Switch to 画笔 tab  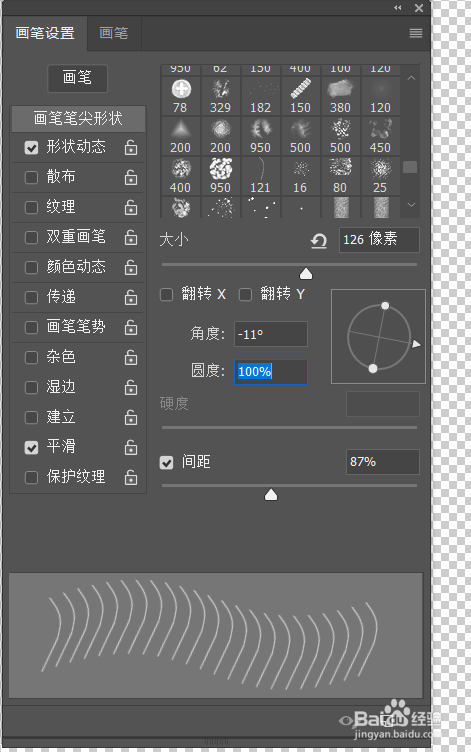(114, 33)
